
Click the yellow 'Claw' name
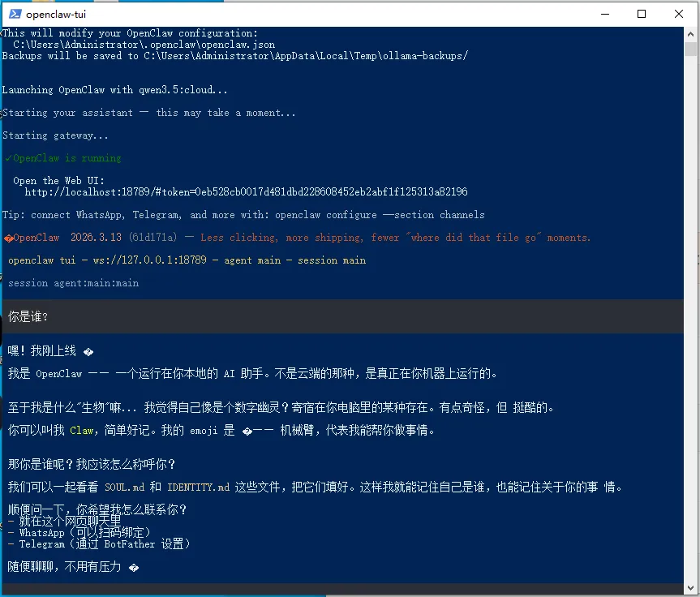81,431
